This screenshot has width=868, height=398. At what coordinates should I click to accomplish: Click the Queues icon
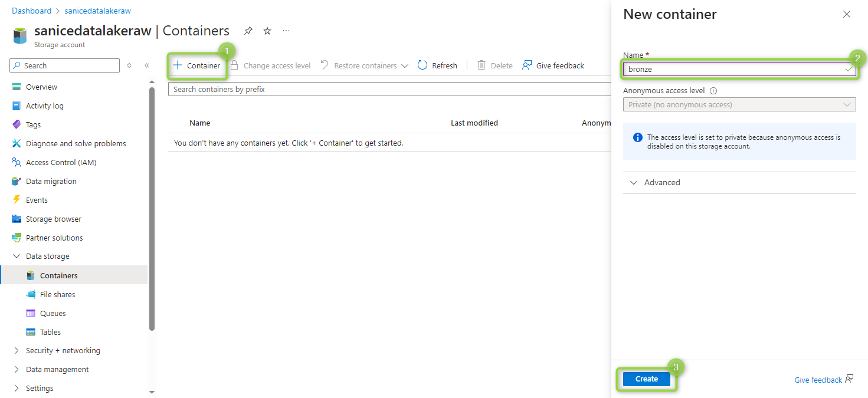point(31,313)
